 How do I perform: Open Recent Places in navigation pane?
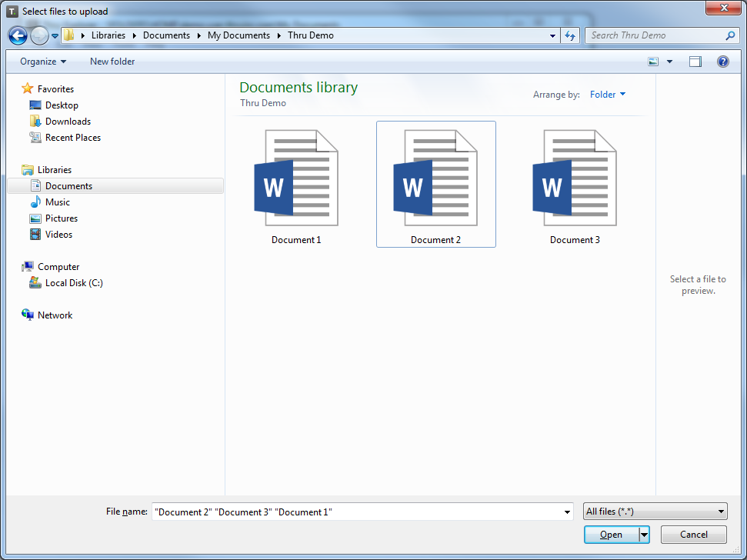click(73, 138)
